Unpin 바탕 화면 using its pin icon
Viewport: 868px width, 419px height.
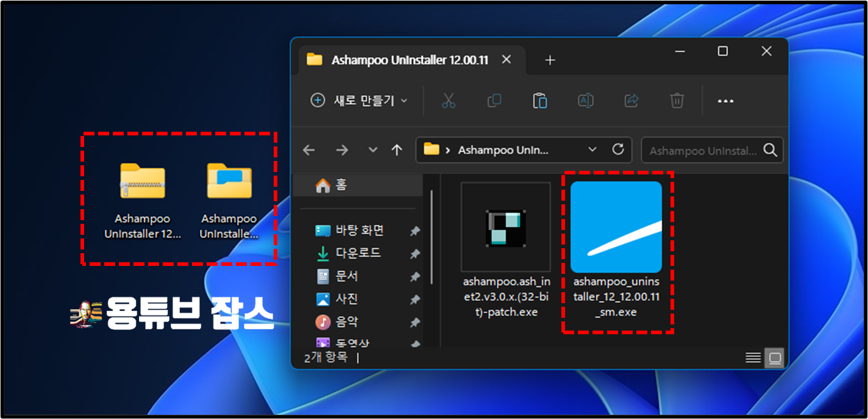click(414, 231)
